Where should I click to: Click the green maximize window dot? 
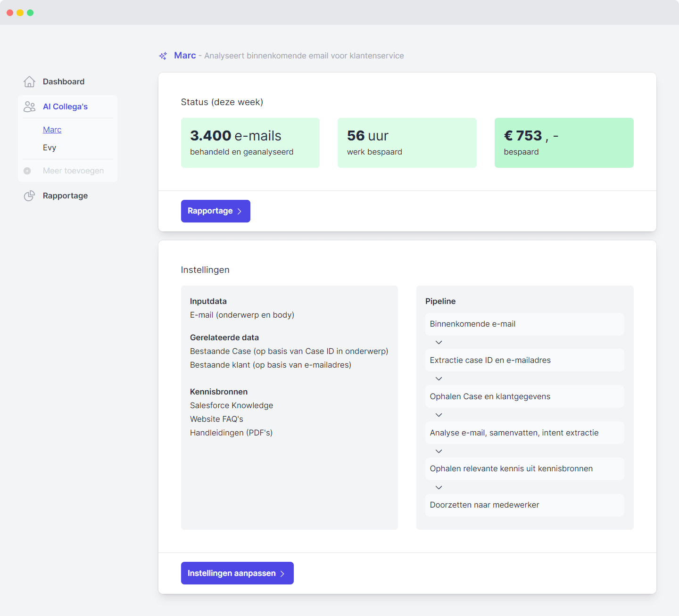[30, 13]
